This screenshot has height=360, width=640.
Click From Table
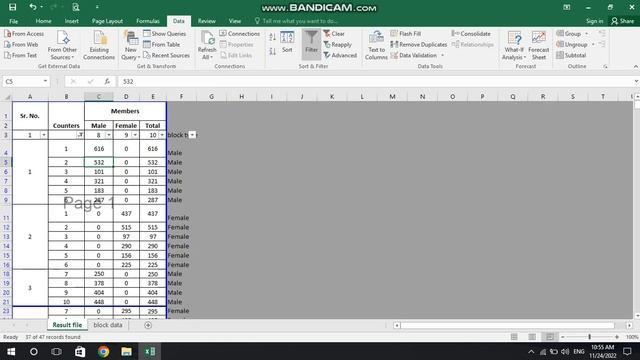162,44
